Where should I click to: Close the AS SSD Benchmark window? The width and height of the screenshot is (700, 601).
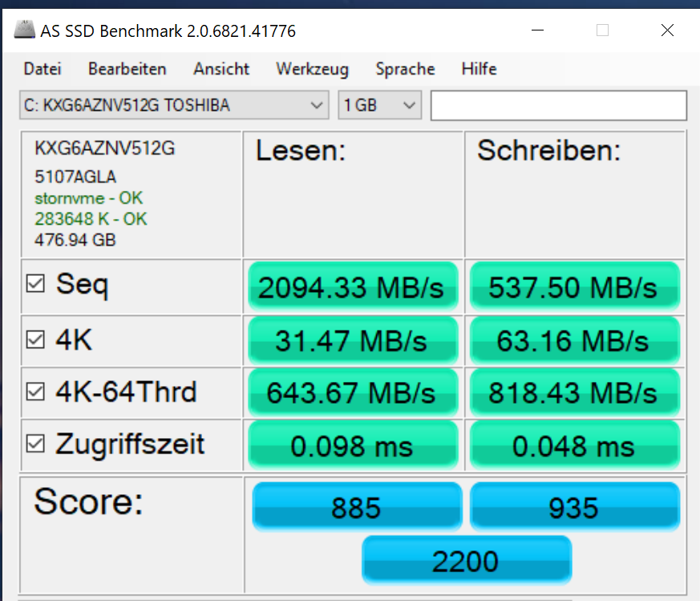point(666,30)
